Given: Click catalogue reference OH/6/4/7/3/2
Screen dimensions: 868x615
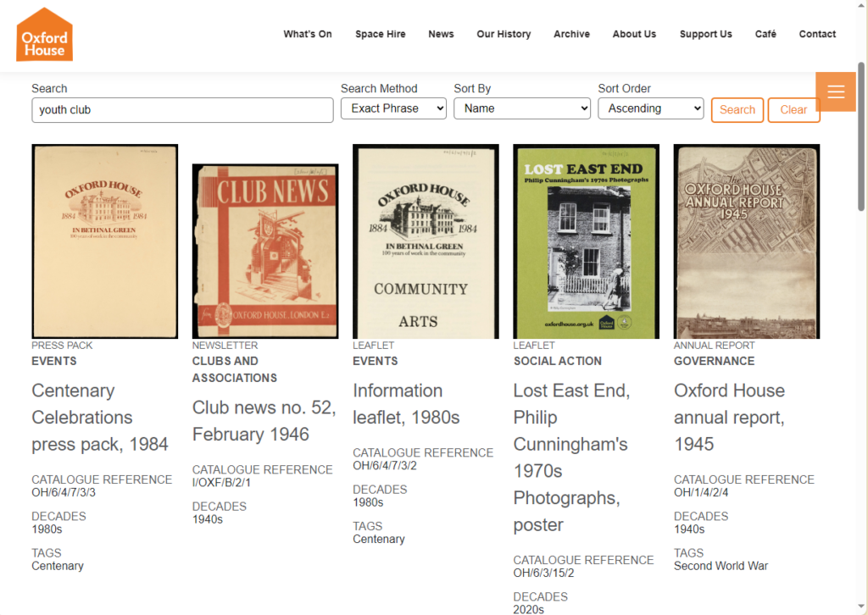Looking at the screenshot, I should 385,466.
